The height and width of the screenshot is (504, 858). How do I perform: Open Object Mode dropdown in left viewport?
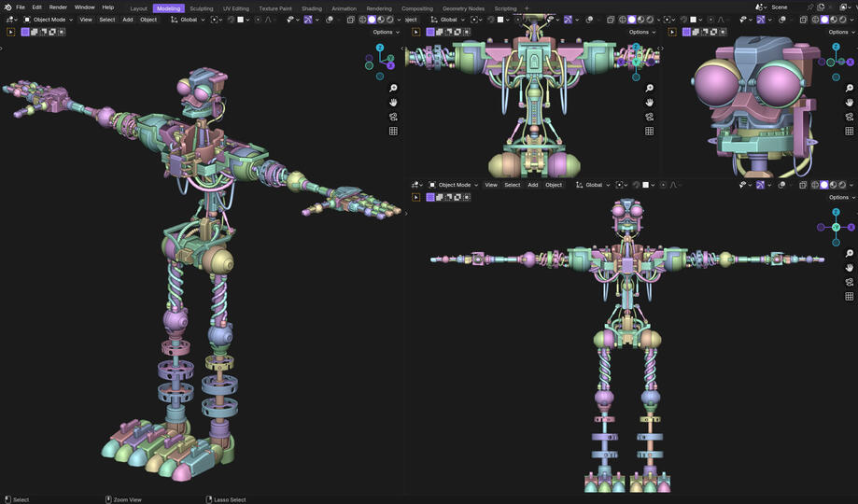[49, 20]
